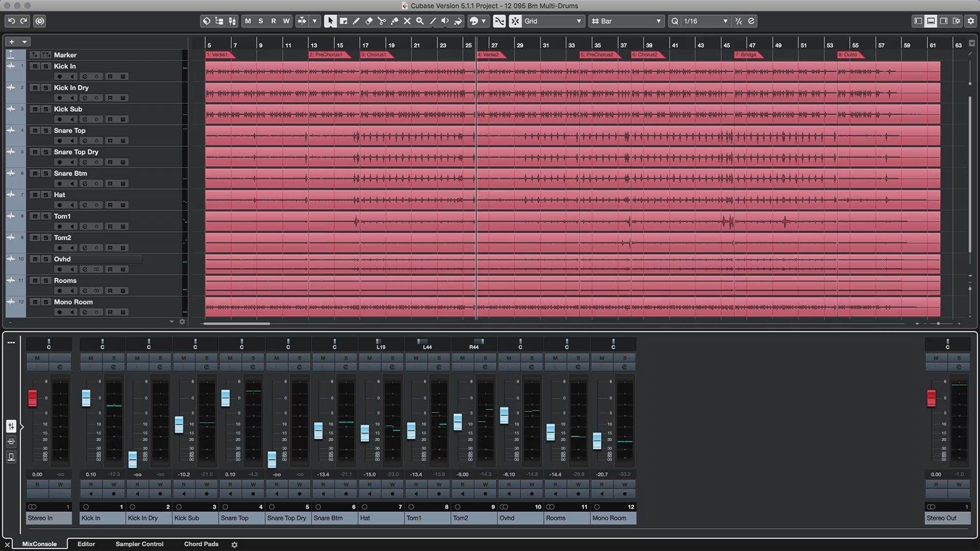This screenshot has width=980, height=551.
Task: Solo the Snare Top track
Action: pyautogui.click(x=46, y=131)
